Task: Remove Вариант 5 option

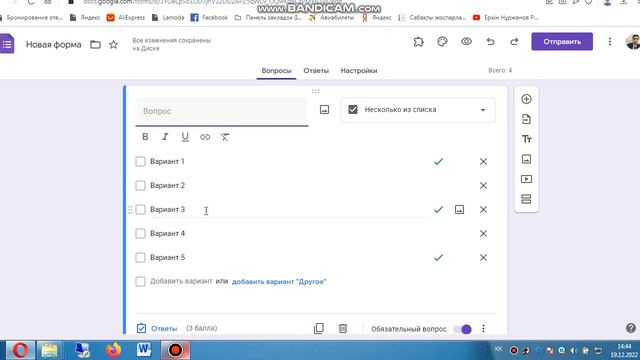Action: [483, 258]
